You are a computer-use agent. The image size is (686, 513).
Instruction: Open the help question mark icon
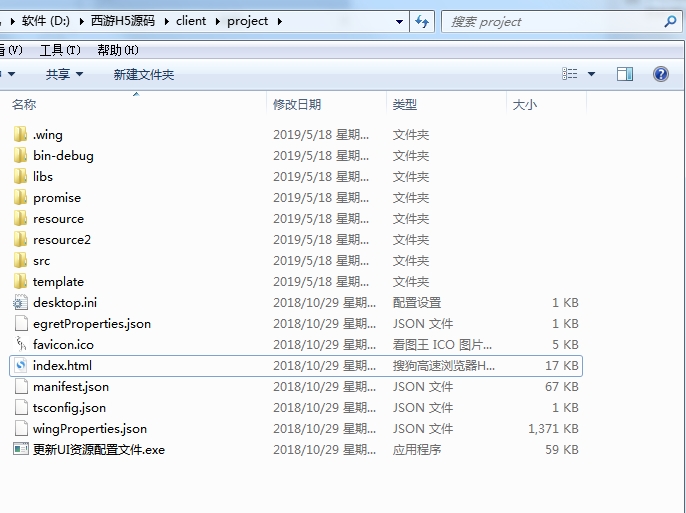[660, 74]
